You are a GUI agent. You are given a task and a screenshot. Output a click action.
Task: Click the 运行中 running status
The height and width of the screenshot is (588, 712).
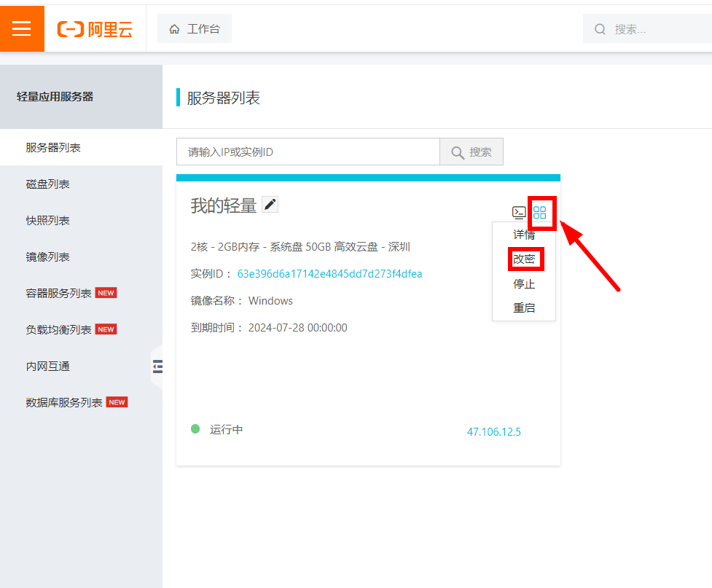226,430
